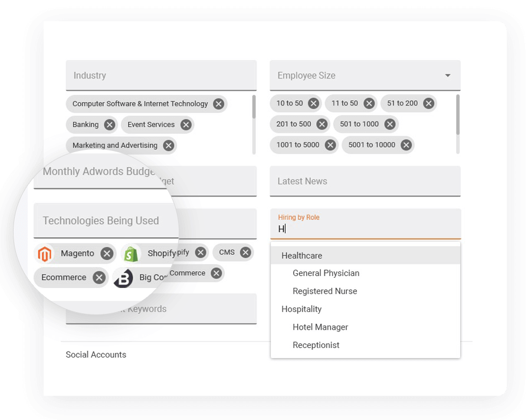Remove the 5001 to 10000 chip
This screenshot has width=528, height=420.
(406, 145)
